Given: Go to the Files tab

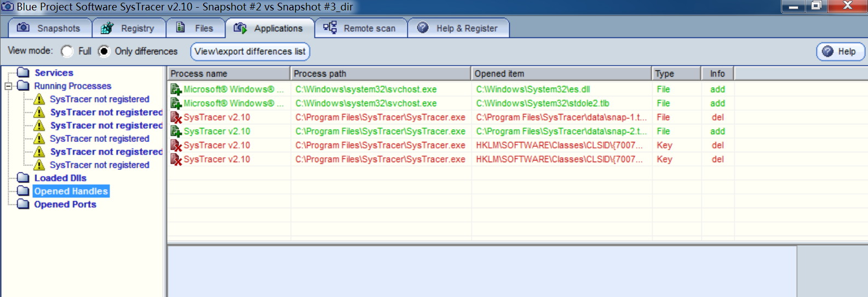Looking at the screenshot, I should point(195,28).
